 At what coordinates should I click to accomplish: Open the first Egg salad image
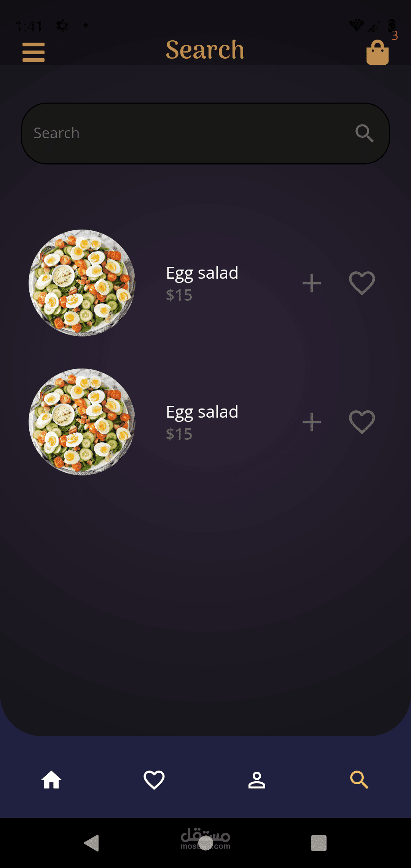[x=82, y=283]
